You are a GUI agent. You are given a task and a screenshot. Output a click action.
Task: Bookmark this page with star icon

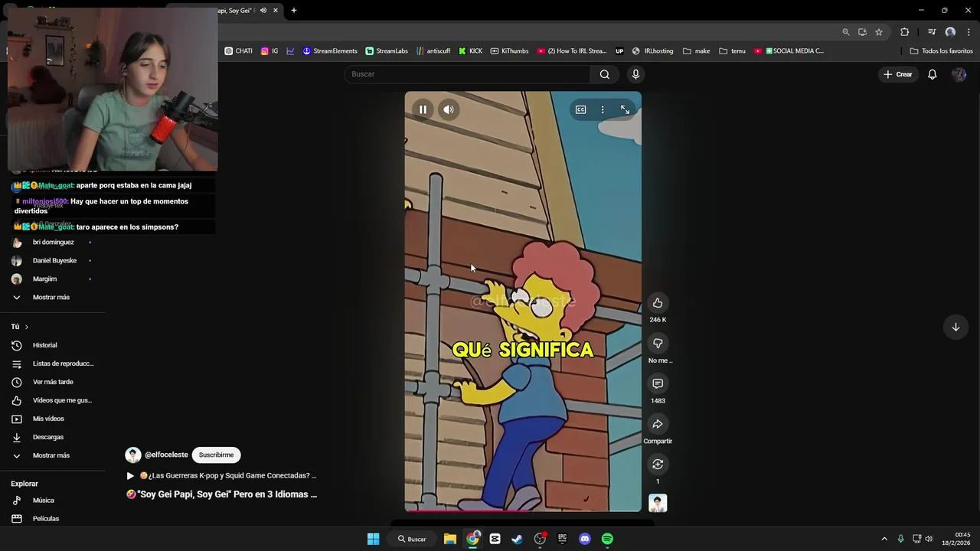click(x=879, y=32)
